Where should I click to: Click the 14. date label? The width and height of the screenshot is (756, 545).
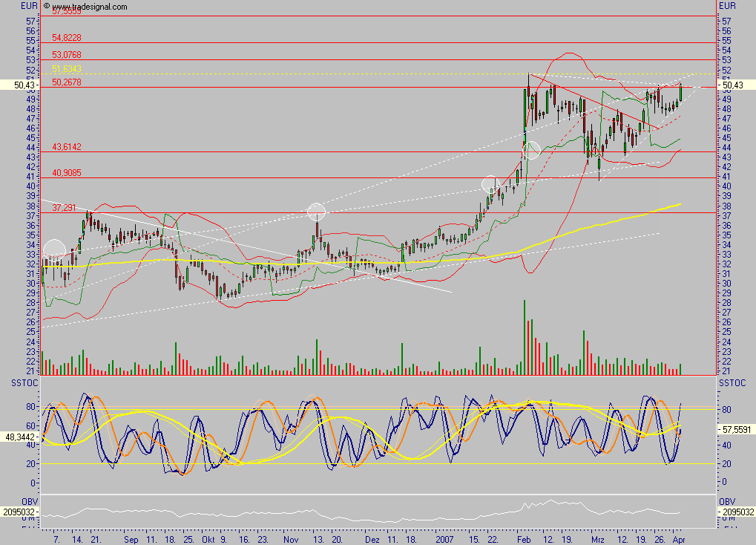pos(77,539)
